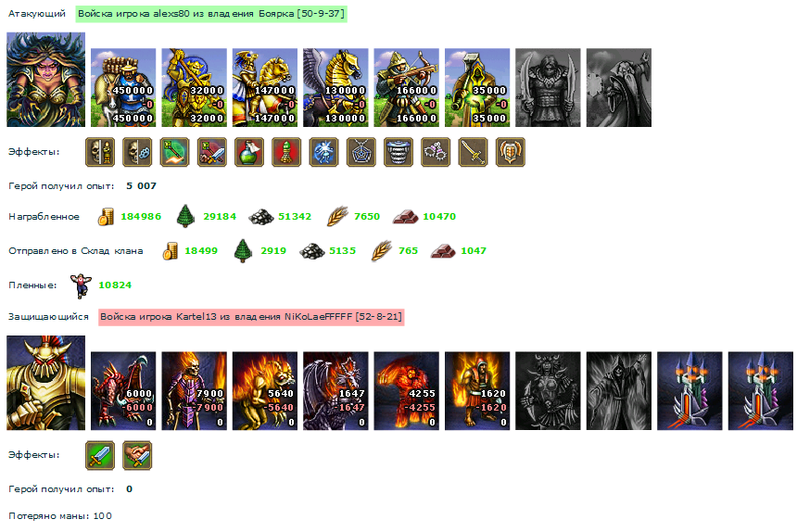The image size is (797, 532).
Task: Click the green potion effect icon
Action: point(249,152)
